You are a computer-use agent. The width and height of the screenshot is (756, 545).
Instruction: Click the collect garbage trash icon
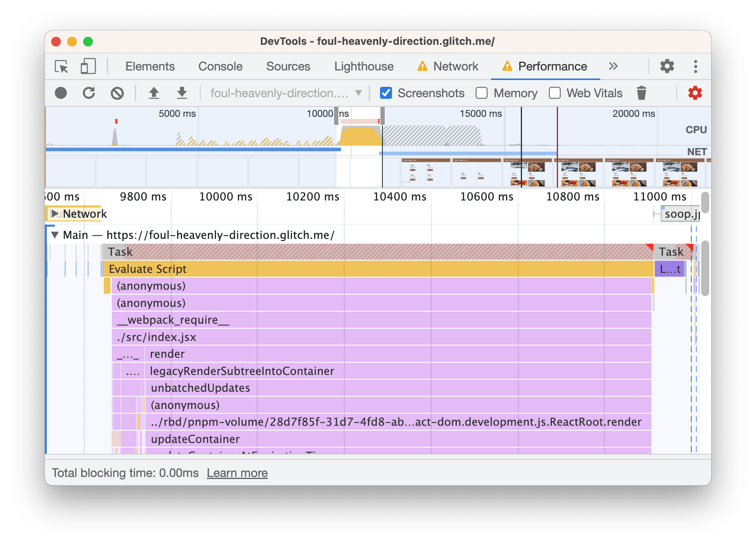(x=642, y=93)
